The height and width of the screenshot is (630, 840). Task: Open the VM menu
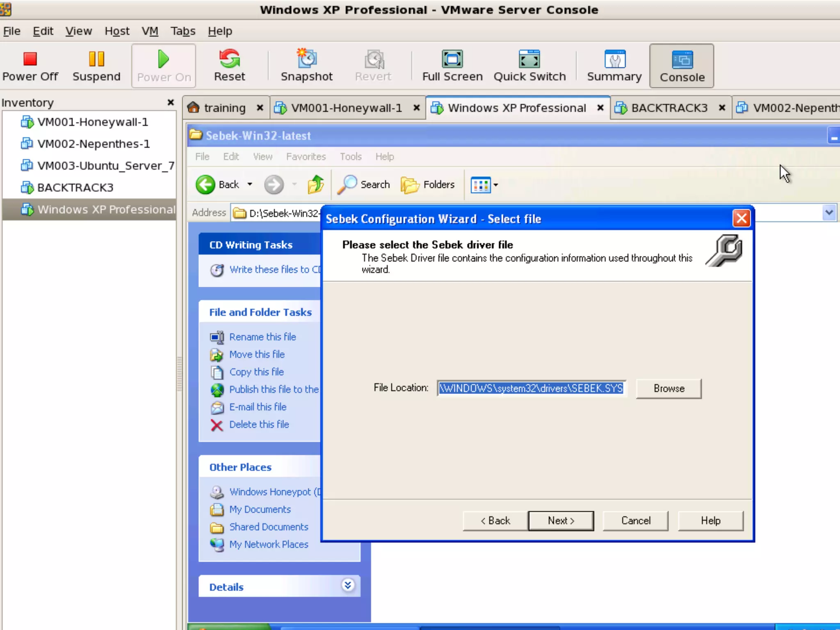click(150, 31)
